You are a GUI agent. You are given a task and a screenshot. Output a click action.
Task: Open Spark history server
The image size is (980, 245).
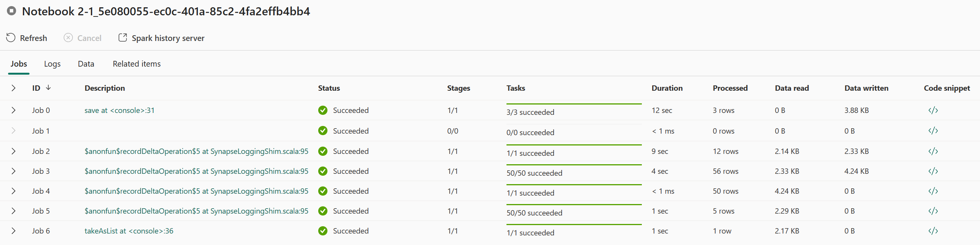tap(161, 38)
